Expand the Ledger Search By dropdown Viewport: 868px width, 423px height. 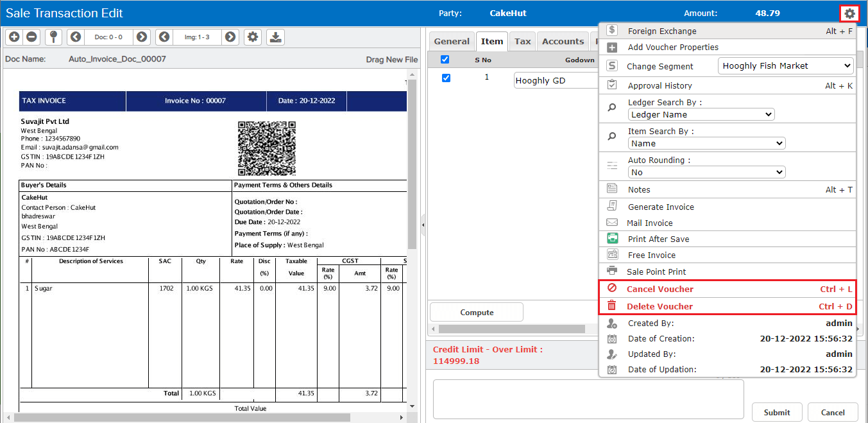[701, 114]
